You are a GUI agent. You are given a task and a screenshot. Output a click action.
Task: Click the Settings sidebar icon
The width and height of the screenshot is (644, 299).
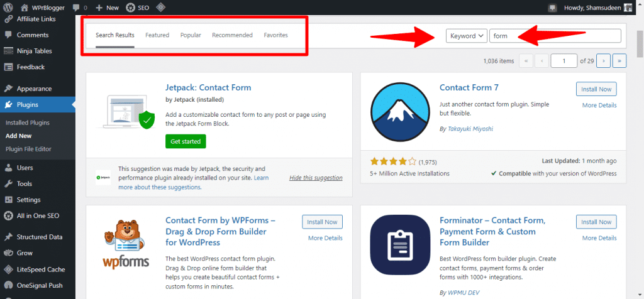click(8, 200)
